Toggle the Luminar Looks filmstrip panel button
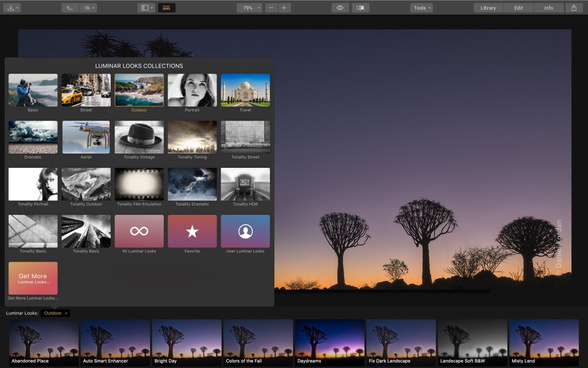The image size is (588, 368). coord(167,8)
